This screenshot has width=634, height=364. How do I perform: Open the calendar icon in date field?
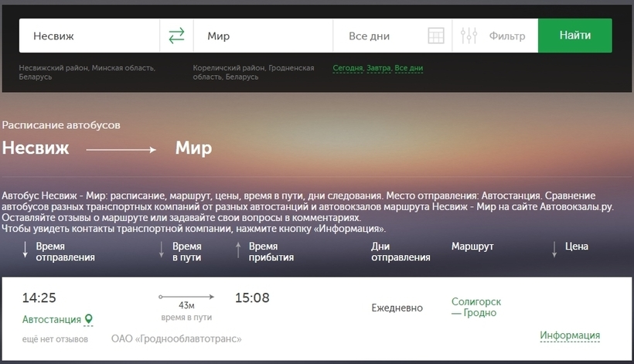pos(435,36)
